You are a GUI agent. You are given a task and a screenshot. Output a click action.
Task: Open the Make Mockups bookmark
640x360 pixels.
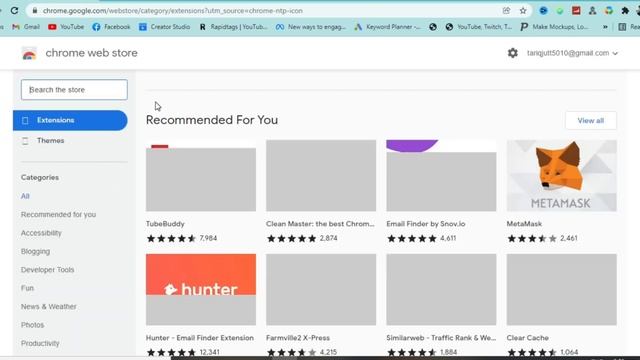click(554, 27)
